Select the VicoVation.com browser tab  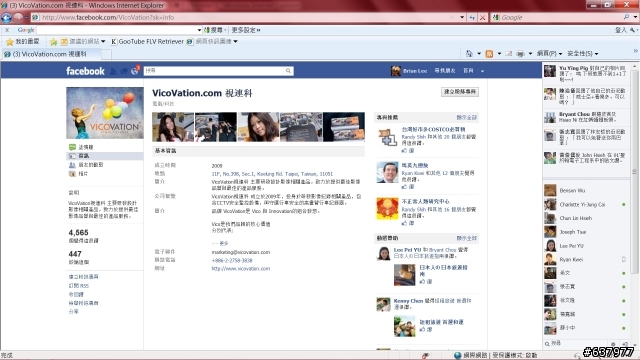point(51,54)
